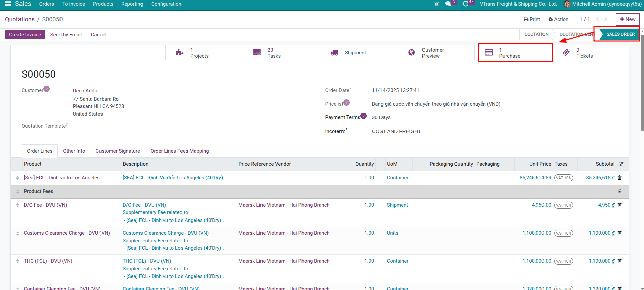Open Order Lines Fees Mapping tab
Viewport: 644px width, 290px height.
coord(179,151)
